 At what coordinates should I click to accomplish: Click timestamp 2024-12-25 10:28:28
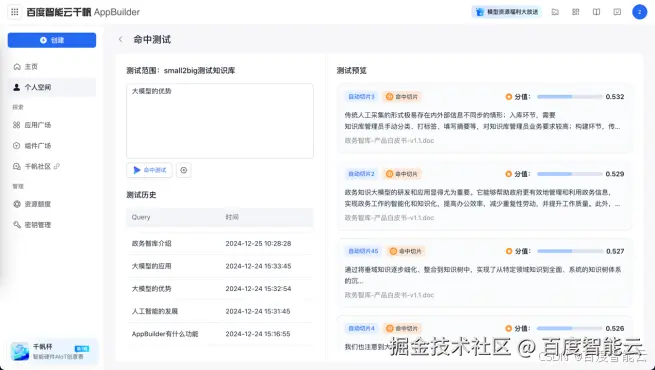coord(258,243)
